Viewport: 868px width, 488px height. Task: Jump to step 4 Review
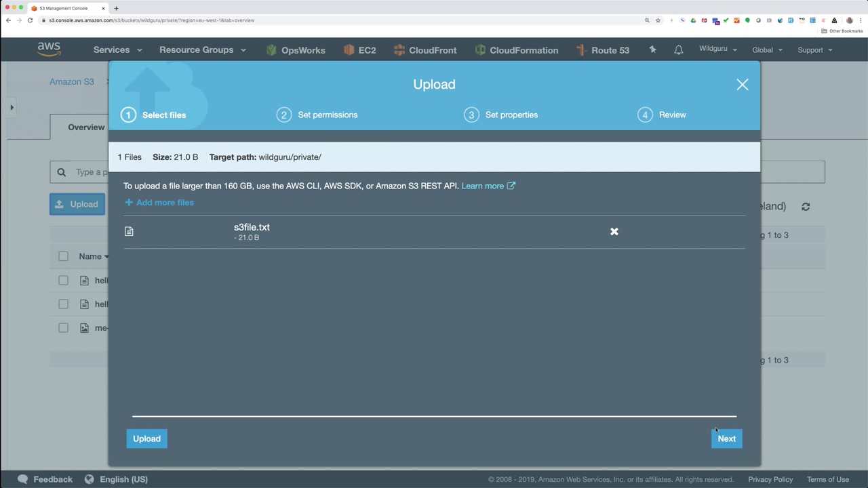pos(662,115)
